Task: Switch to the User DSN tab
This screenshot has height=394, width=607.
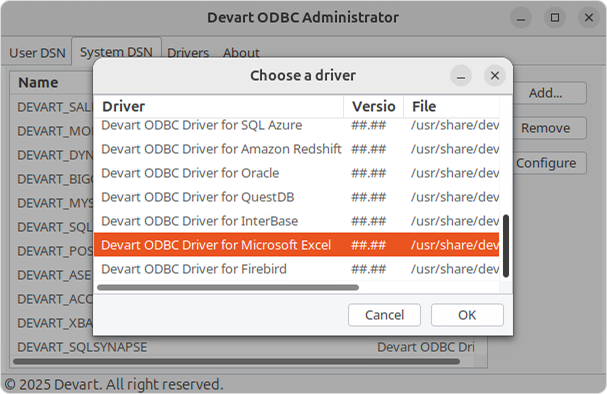Action: pyautogui.click(x=37, y=53)
